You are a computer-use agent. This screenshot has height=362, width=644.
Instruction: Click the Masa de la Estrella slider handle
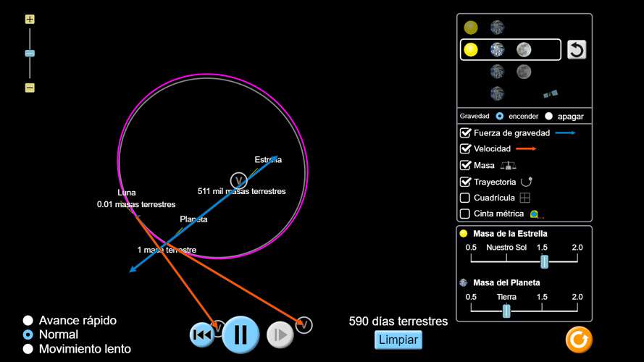(x=544, y=262)
